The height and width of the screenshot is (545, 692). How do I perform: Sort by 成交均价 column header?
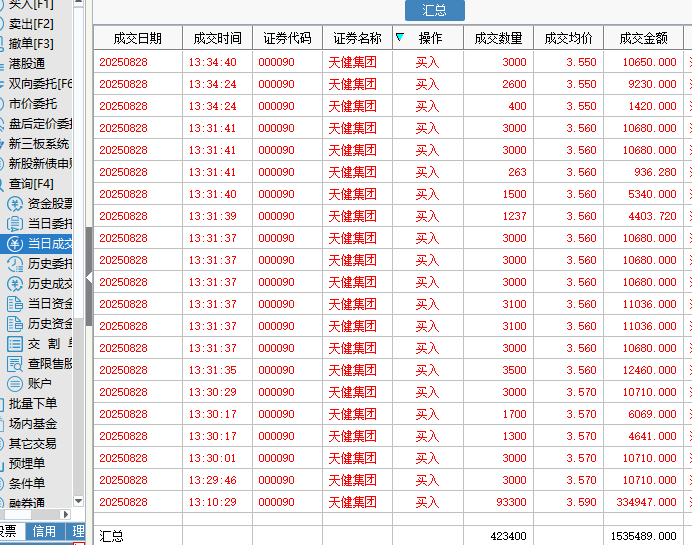[x=569, y=38]
